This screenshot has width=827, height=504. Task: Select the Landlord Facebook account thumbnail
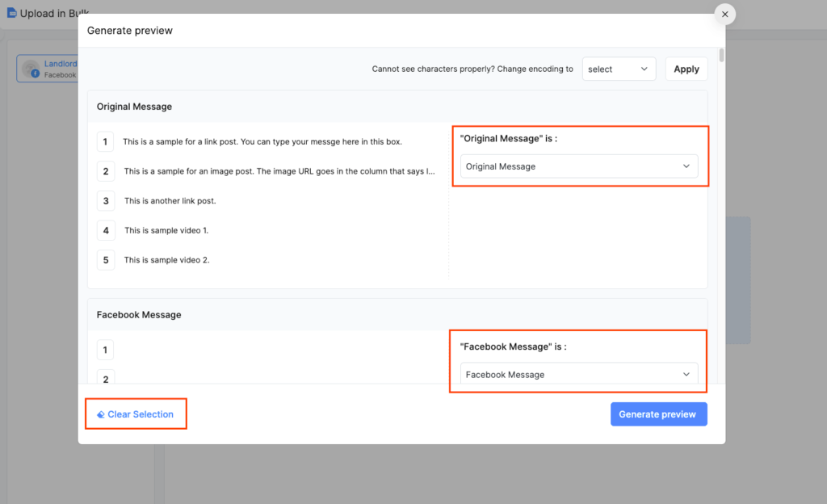pyautogui.click(x=31, y=68)
